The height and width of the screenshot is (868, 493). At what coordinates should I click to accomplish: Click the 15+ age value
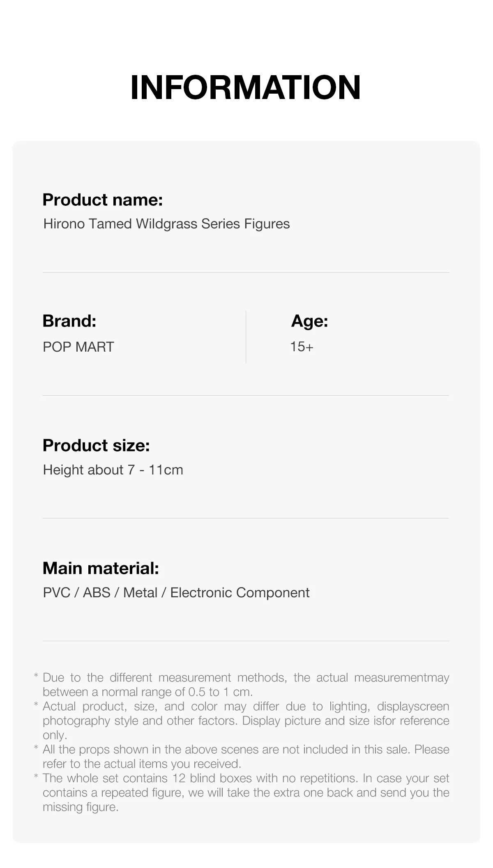coord(302,347)
